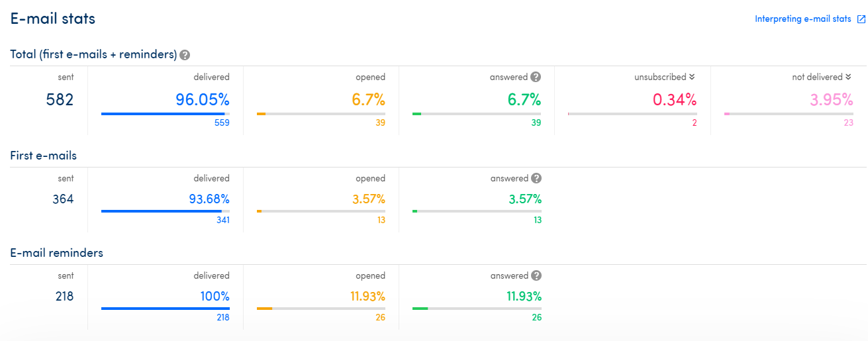Click the Total opened 6.7% progress bar
Image resolution: width=868 pixels, height=341 pixels.
click(321, 114)
